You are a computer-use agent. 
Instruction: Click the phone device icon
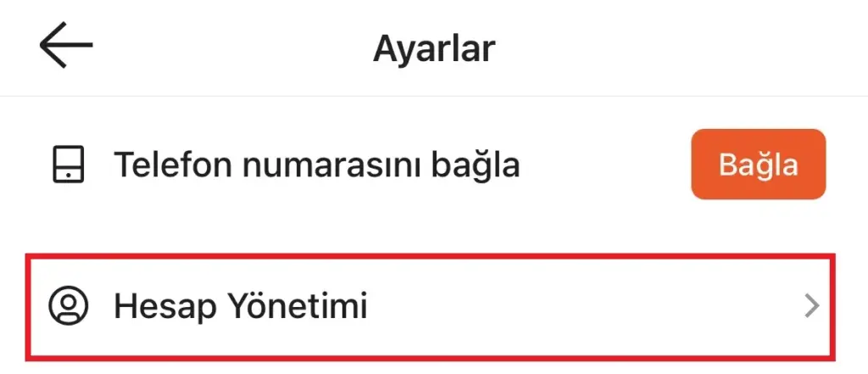(x=69, y=165)
